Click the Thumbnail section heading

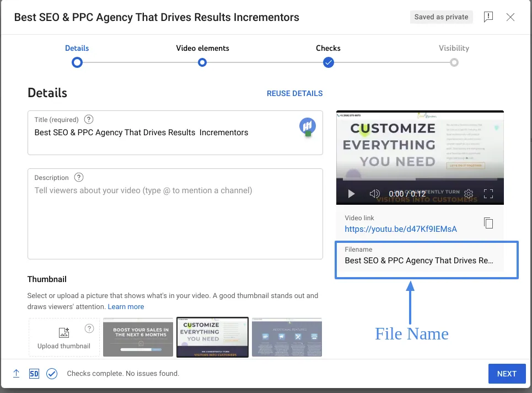pyautogui.click(x=47, y=279)
